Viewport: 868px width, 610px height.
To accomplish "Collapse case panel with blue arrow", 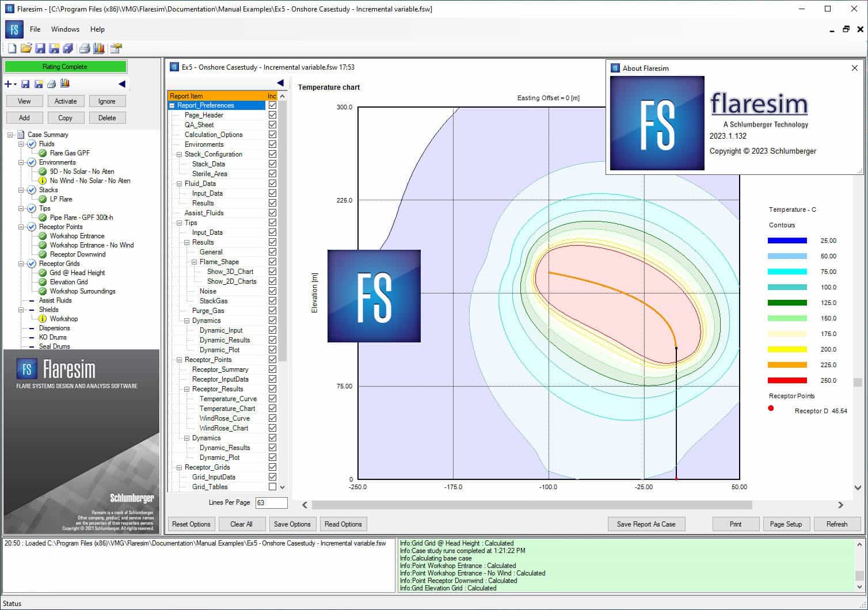I will [121, 84].
